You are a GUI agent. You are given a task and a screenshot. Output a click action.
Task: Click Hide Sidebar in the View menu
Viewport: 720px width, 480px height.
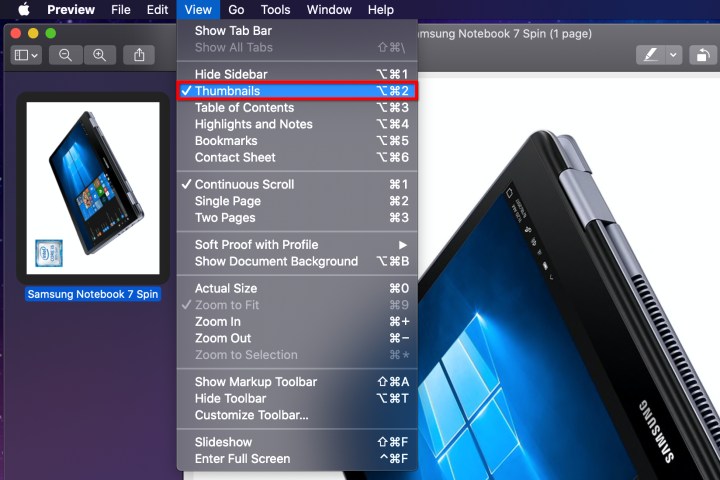click(x=297, y=74)
